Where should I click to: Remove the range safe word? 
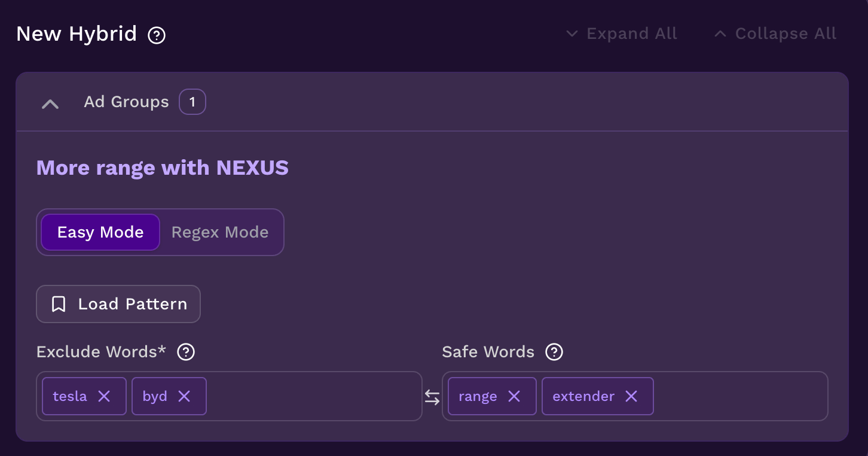pyautogui.click(x=514, y=396)
